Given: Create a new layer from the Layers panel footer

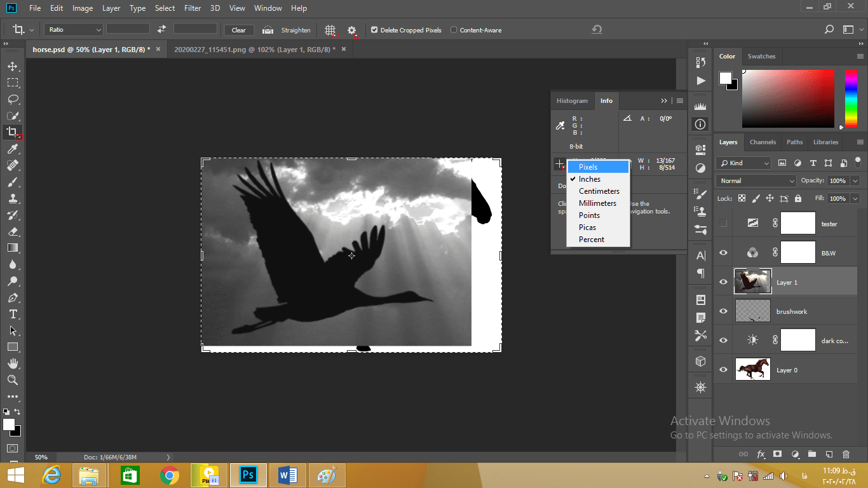Looking at the screenshot, I should (829, 454).
